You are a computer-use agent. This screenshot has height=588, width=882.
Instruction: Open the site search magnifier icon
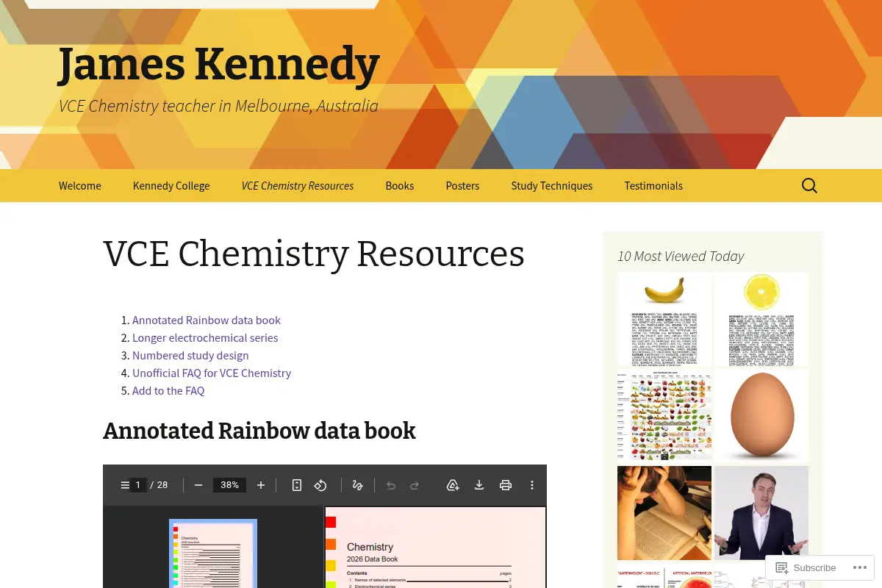pyautogui.click(x=809, y=186)
